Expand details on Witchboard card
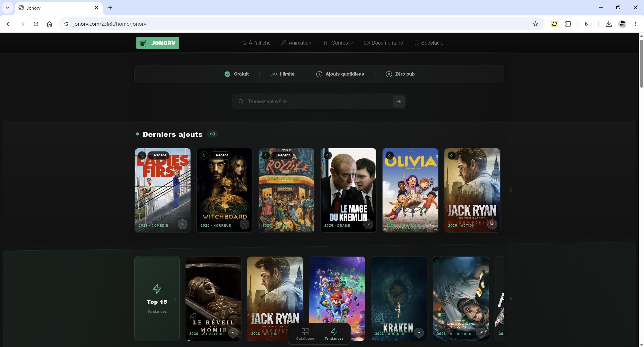Screen dimensions: 644x347 tap(244, 224)
